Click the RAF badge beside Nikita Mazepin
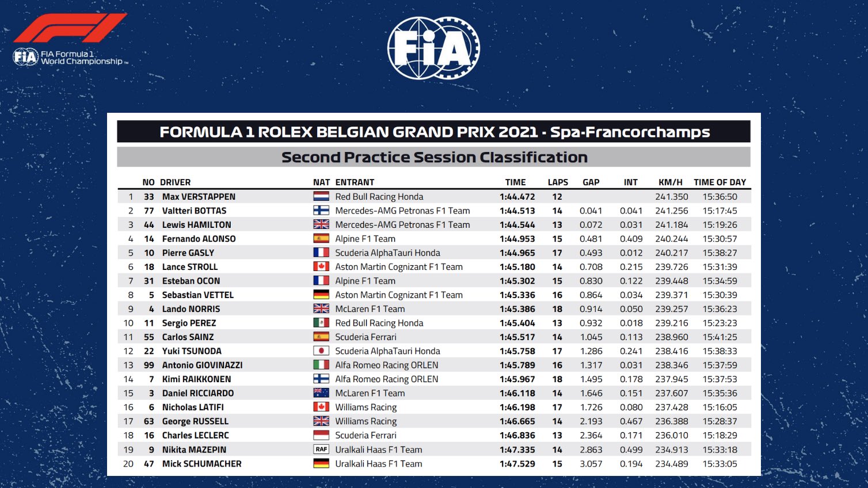This screenshot has height=488, width=868. pos(321,449)
